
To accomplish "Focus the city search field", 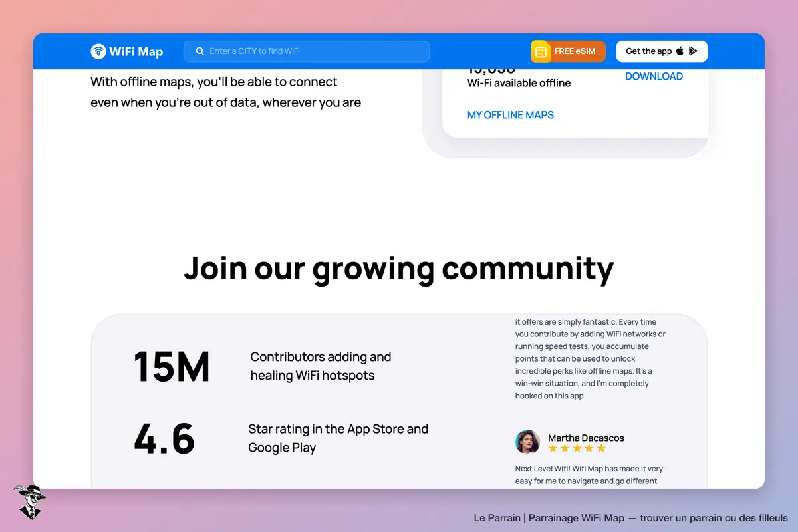I will click(307, 51).
